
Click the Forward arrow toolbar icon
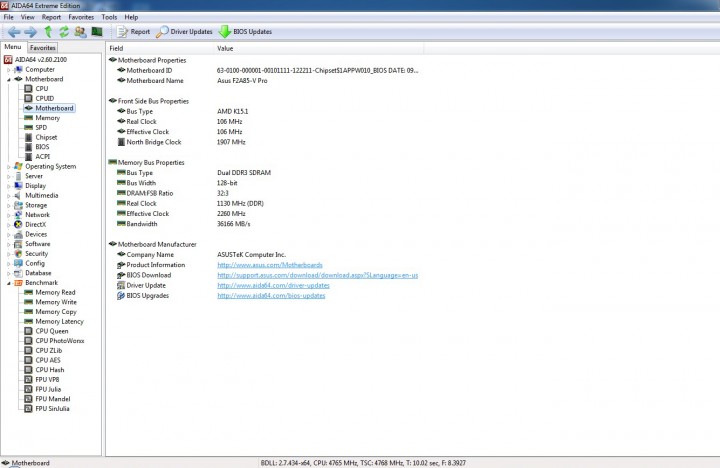tap(30, 32)
